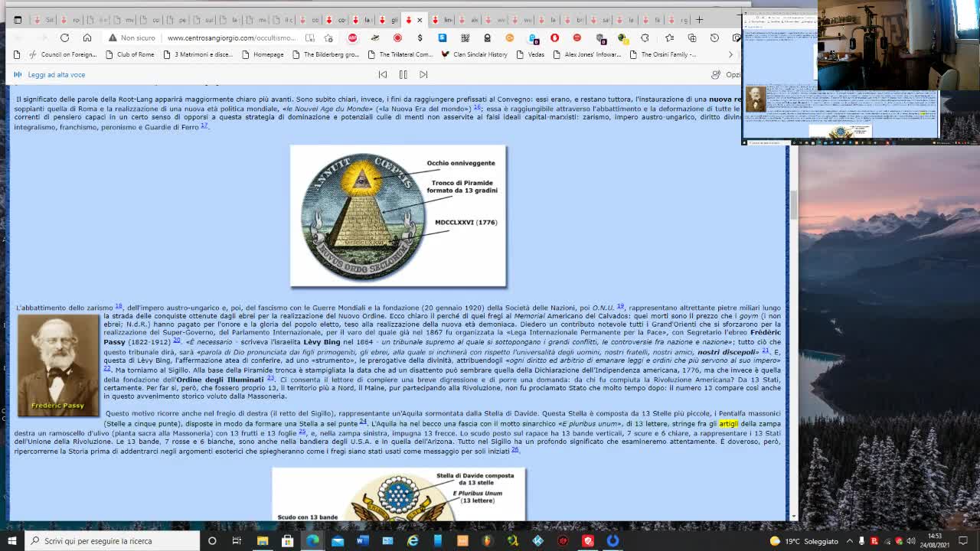Open the 'The Orsini Family' bookmark

[663, 54]
